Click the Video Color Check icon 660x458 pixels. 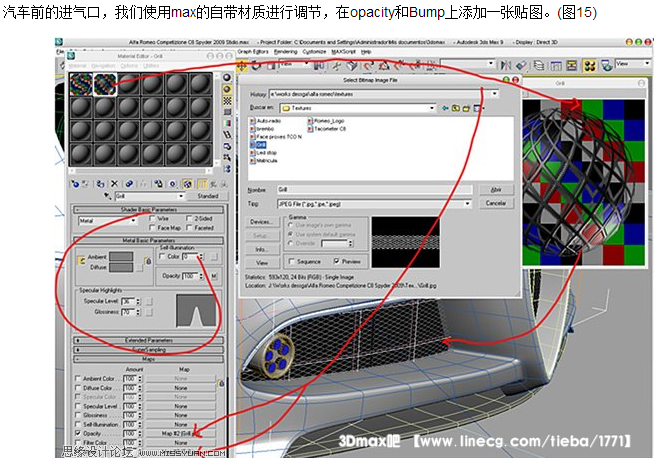click(227, 123)
